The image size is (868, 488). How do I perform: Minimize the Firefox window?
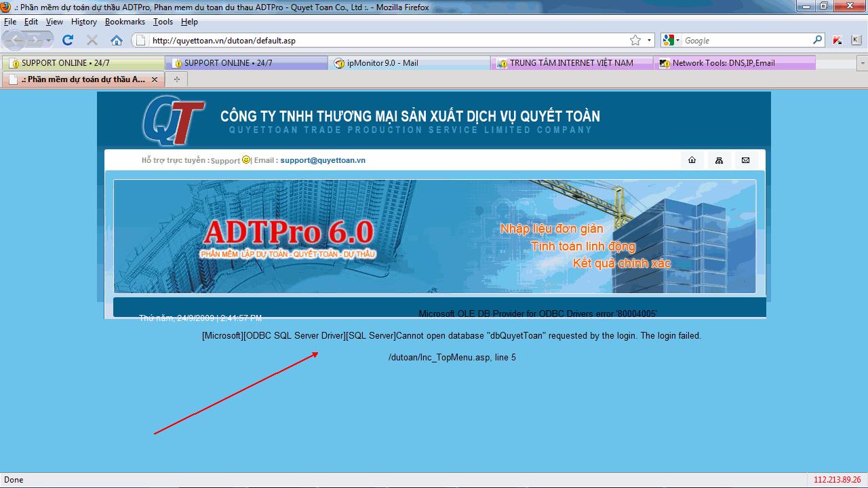coord(806,6)
